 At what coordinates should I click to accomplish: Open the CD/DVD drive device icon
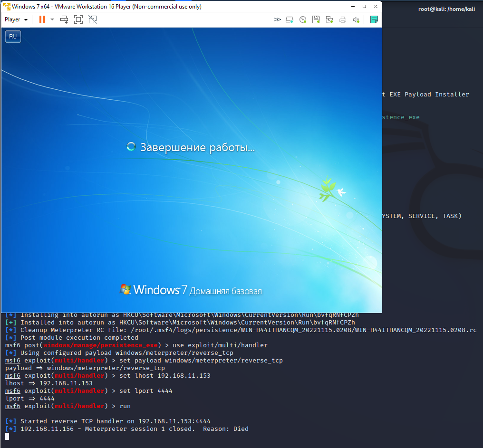click(303, 19)
